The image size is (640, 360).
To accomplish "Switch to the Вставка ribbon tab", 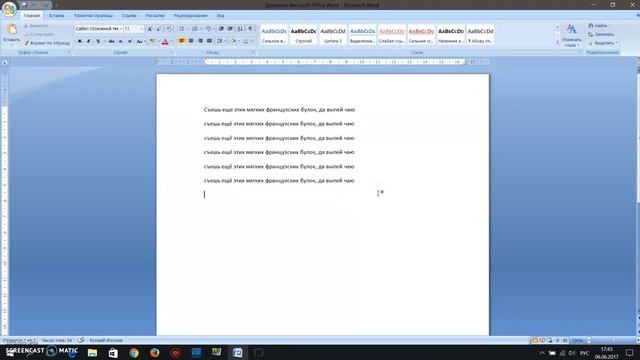I will [57, 16].
